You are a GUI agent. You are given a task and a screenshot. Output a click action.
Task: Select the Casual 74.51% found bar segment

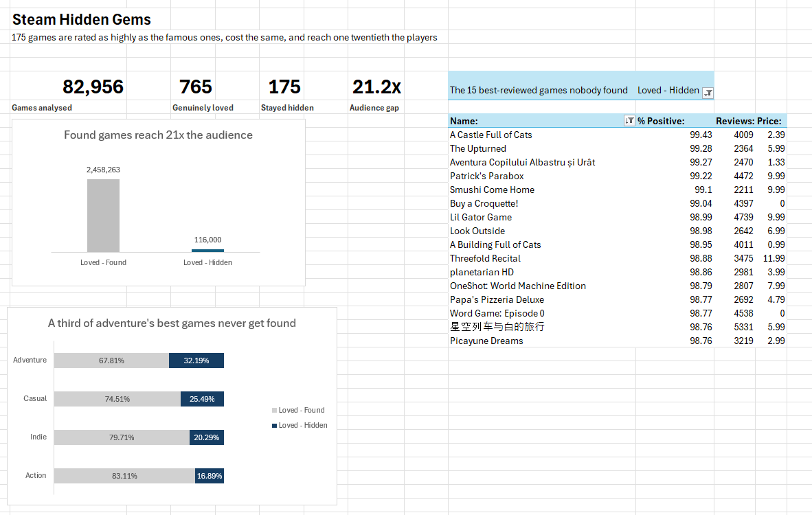(117, 398)
